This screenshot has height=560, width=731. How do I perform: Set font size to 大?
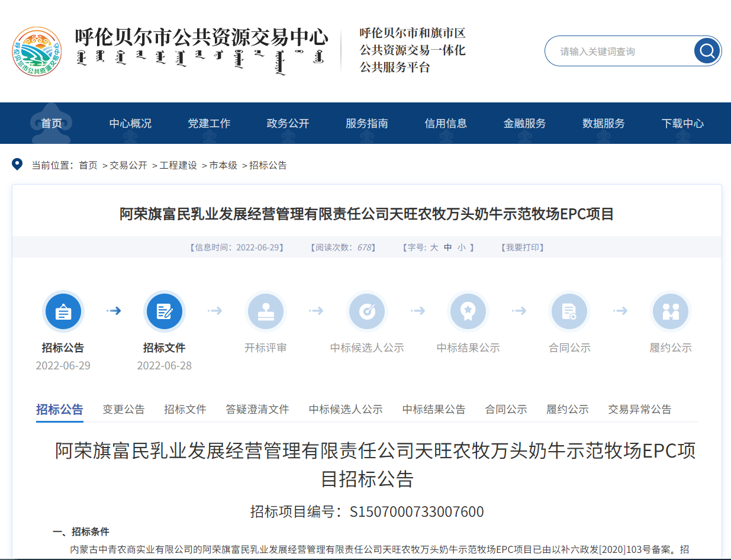pos(434,247)
